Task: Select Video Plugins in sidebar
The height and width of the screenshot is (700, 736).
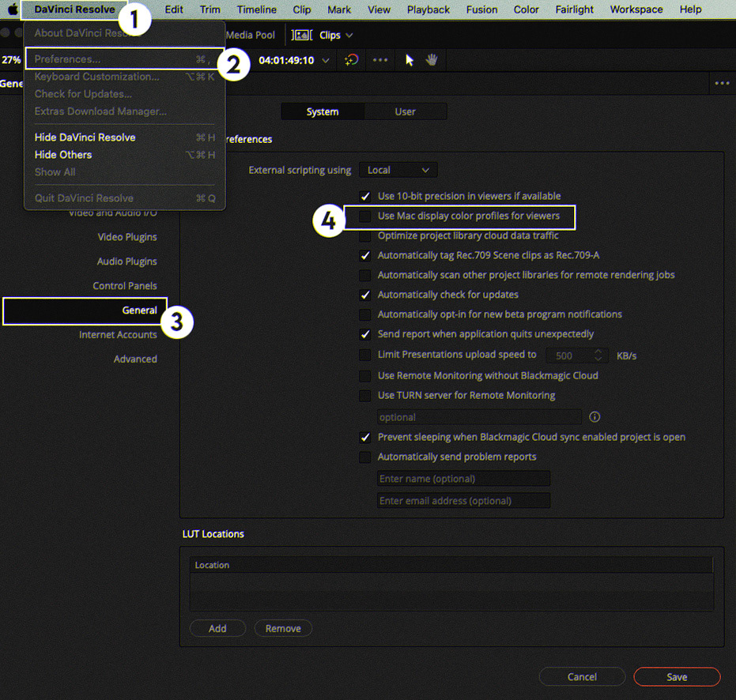Action: (126, 237)
